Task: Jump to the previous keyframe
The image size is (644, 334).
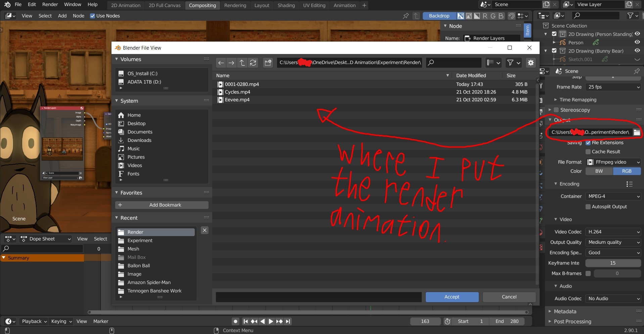Action: click(x=254, y=321)
